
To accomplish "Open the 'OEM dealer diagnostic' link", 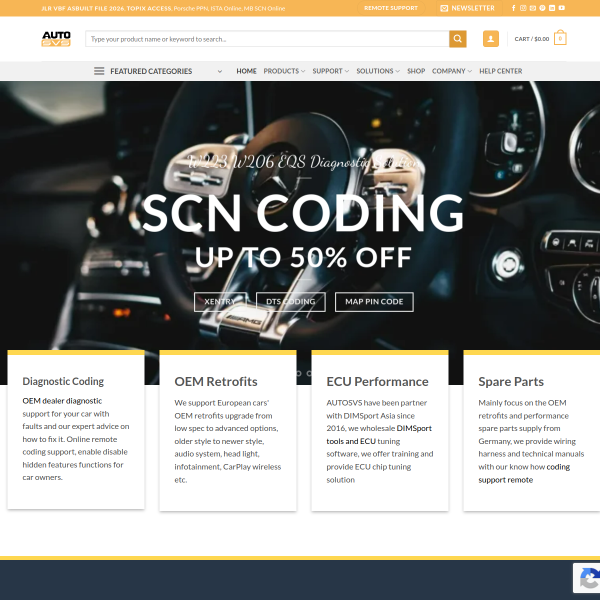I will [x=62, y=401].
